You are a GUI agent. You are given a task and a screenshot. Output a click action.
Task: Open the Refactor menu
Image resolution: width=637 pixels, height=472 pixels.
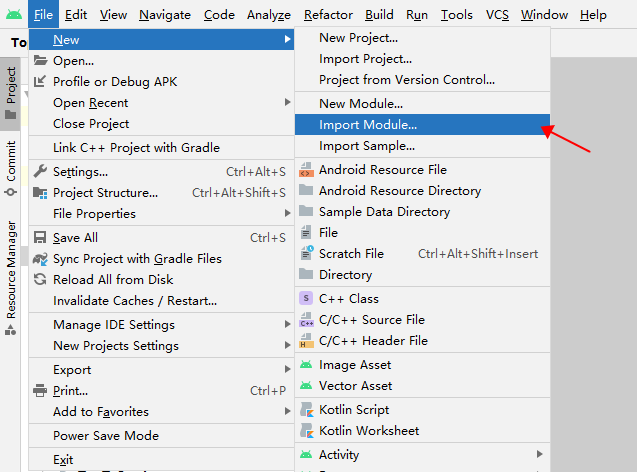point(327,15)
